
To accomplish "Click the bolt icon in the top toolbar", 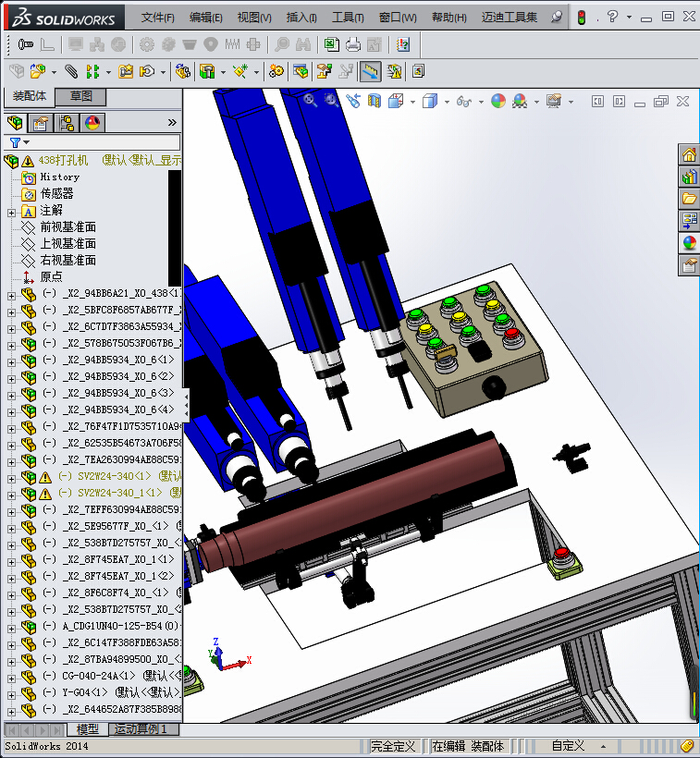I will 25,45.
